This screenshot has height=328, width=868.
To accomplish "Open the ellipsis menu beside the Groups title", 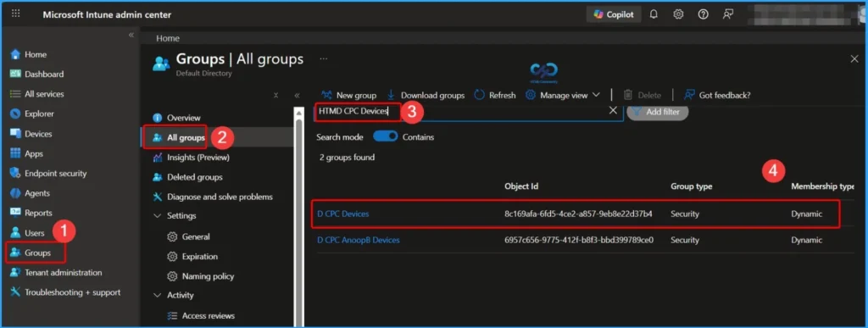I will (x=323, y=58).
